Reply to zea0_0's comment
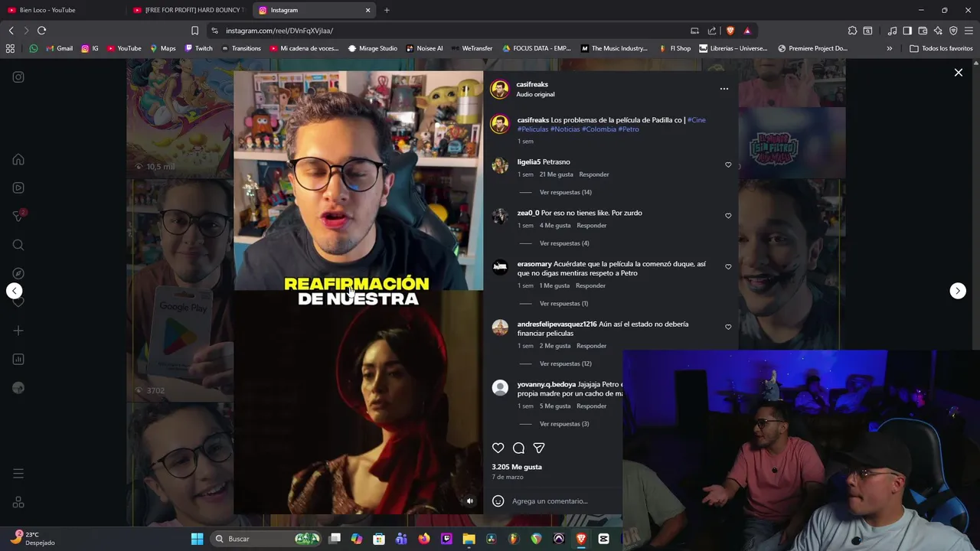 pyautogui.click(x=591, y=226)
